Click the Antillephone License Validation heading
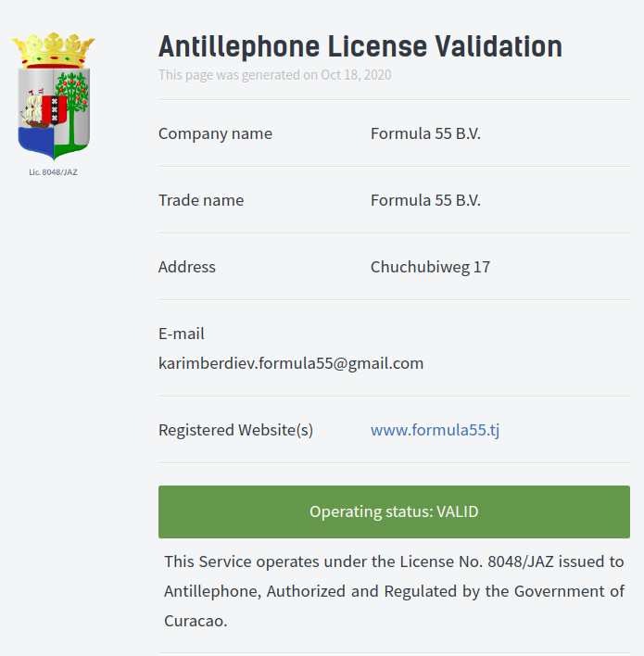The image size is (644, 656). click(360, 46)
